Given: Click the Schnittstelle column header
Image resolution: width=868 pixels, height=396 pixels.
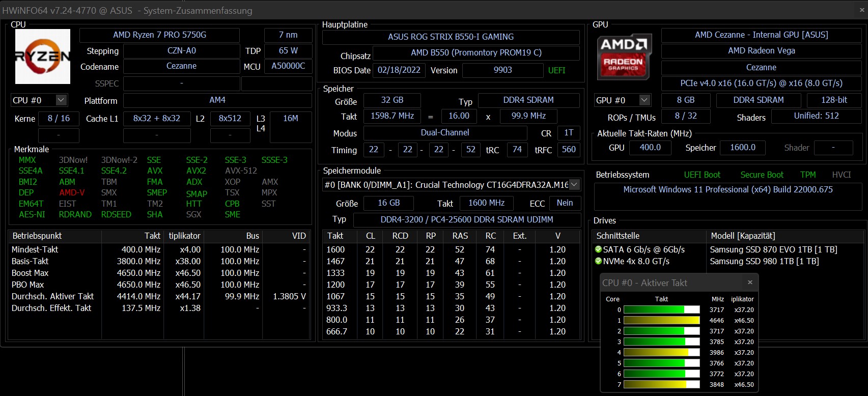Looking at the screenshot, I should tap(649, 236).
